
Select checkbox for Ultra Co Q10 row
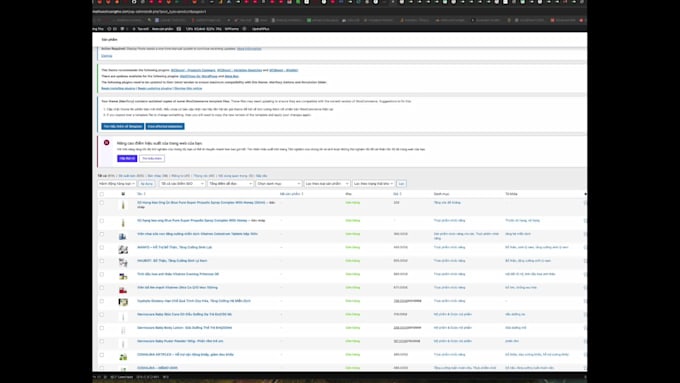[102, 288]
